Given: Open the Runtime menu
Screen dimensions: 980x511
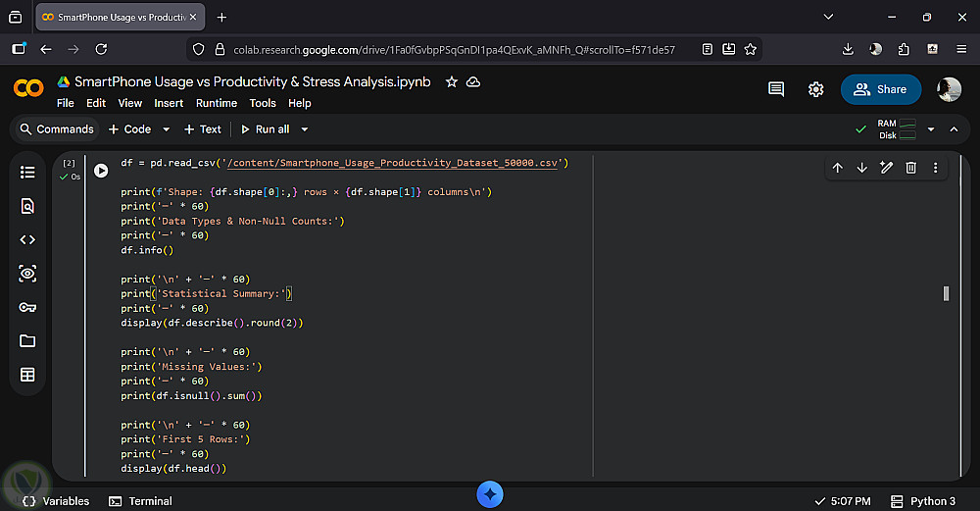Looking at the screenshot, I should pos(216,103).
